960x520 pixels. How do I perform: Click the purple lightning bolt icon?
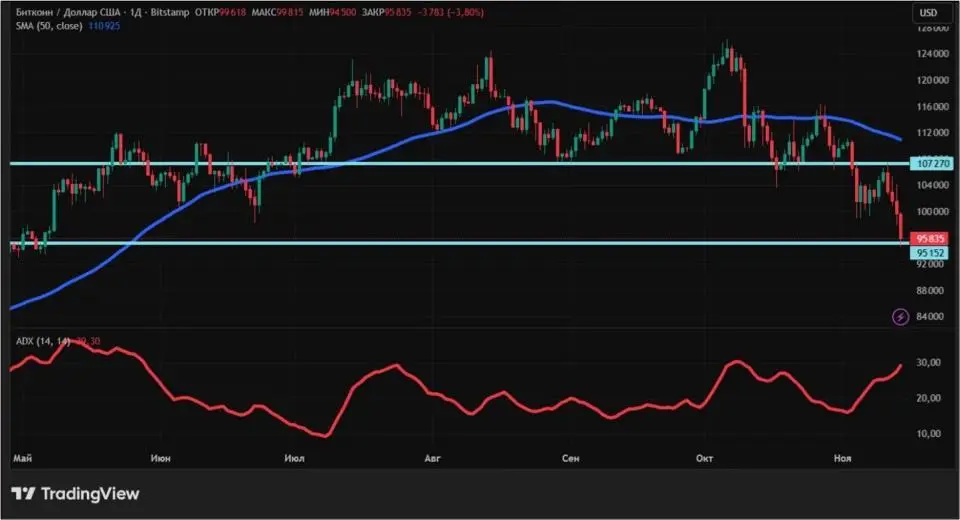click(900, 316)
